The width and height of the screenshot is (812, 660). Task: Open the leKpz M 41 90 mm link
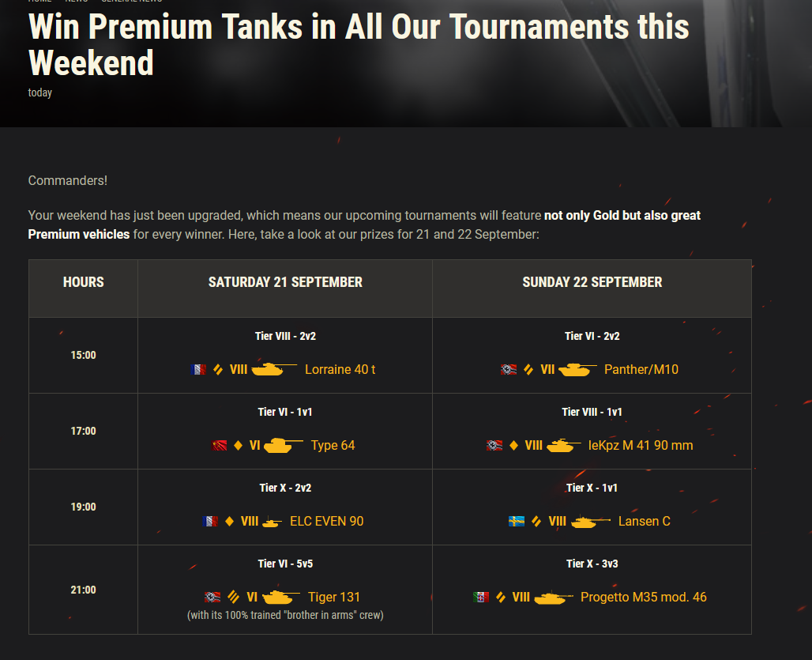[x=641, y=445]
